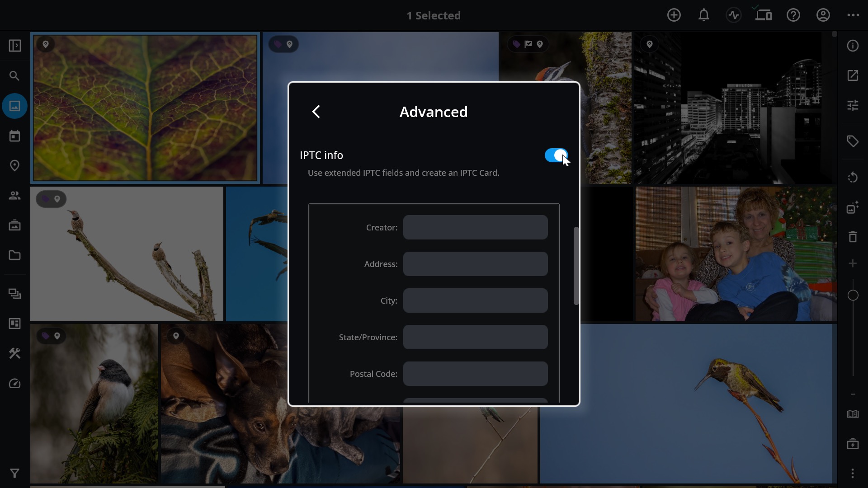Image resolution: width=868 pixels, height=488 pixels.
Task: Open the tags icon on right sidebar
Action: click(853, 141)
